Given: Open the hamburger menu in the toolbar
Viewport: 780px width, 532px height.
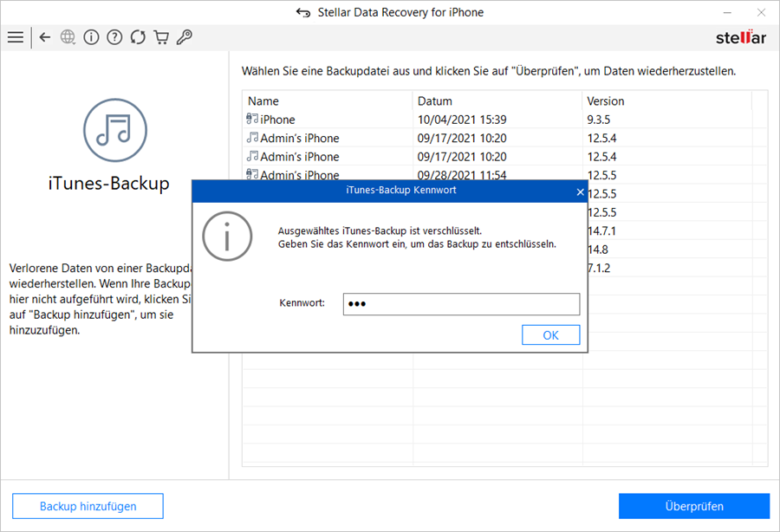Looking at the screenshot, I should (x=16, y=37).
